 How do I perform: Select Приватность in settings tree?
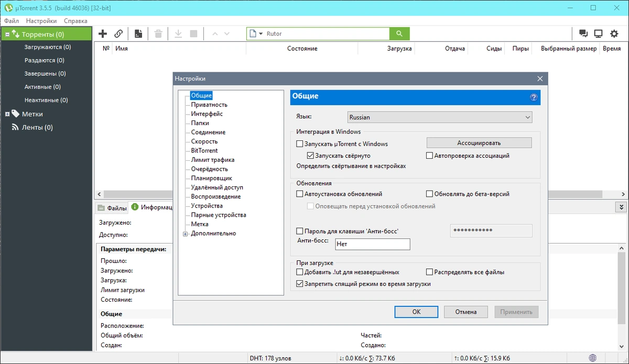pyautogui.click(x=209, y=105)
